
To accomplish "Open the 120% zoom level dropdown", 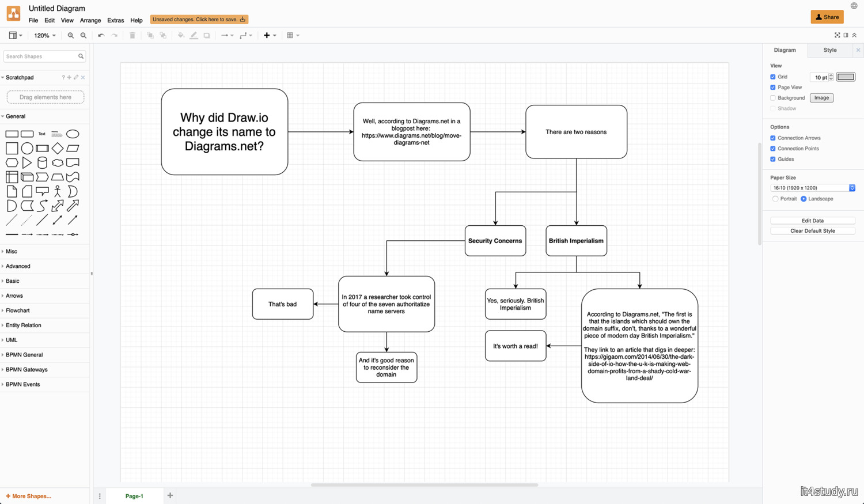I will point(44,36).
